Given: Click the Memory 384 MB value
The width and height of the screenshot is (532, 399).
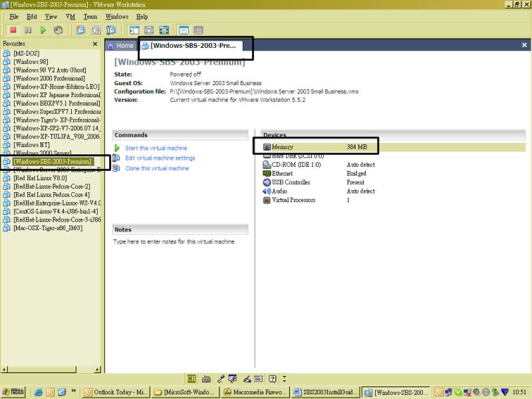Looking at the screenshot, I should 357,147.
